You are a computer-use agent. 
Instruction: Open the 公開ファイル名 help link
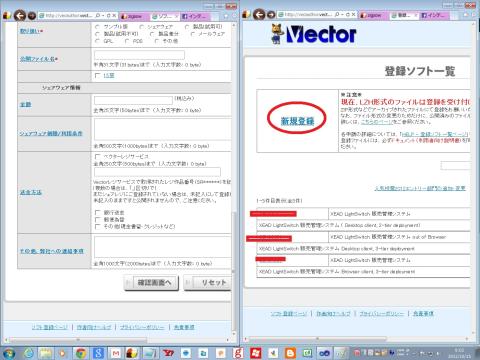click(37, 59)
